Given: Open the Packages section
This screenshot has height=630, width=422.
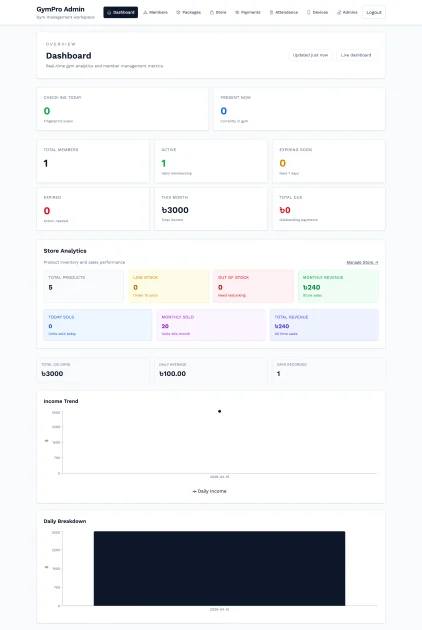Looking at the screenshot, I should coord(188,12).
